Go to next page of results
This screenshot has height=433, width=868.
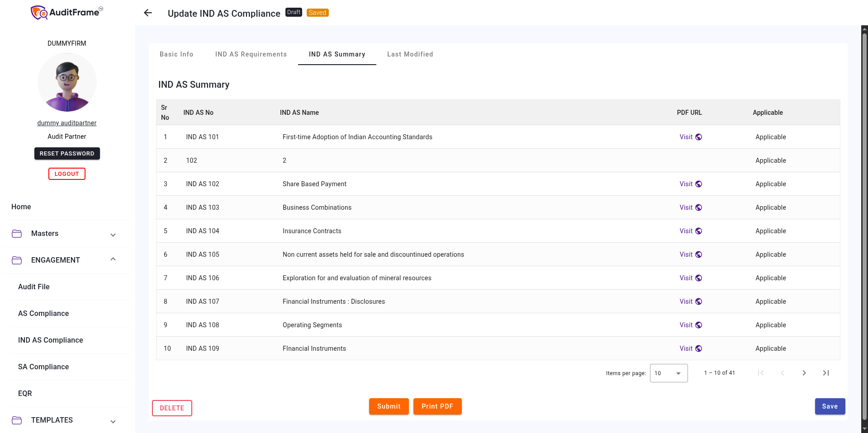click(x=804, y=373)
